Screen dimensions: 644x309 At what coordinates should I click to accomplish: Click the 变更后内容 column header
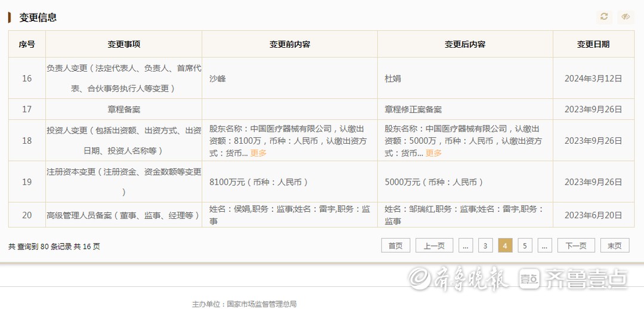pyautogui.click(x=465, y=44)
